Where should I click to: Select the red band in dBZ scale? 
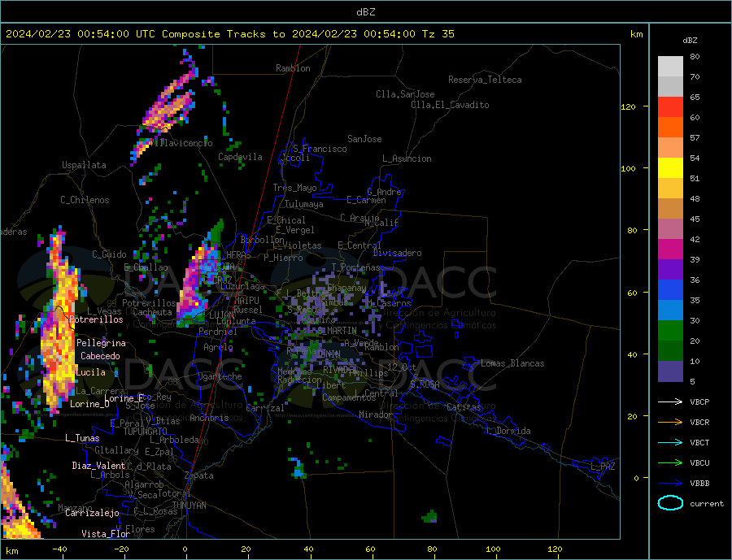coord(670,106)
